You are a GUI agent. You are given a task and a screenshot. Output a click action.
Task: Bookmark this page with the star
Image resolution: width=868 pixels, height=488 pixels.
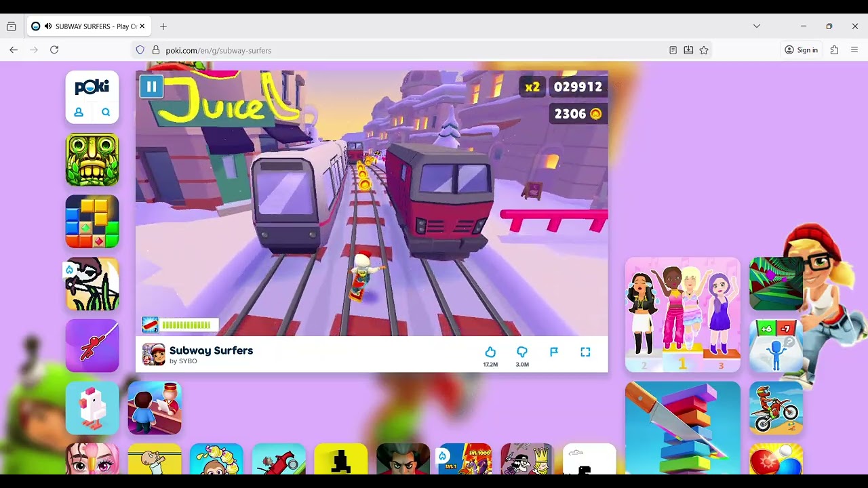[x=704, y=50]
